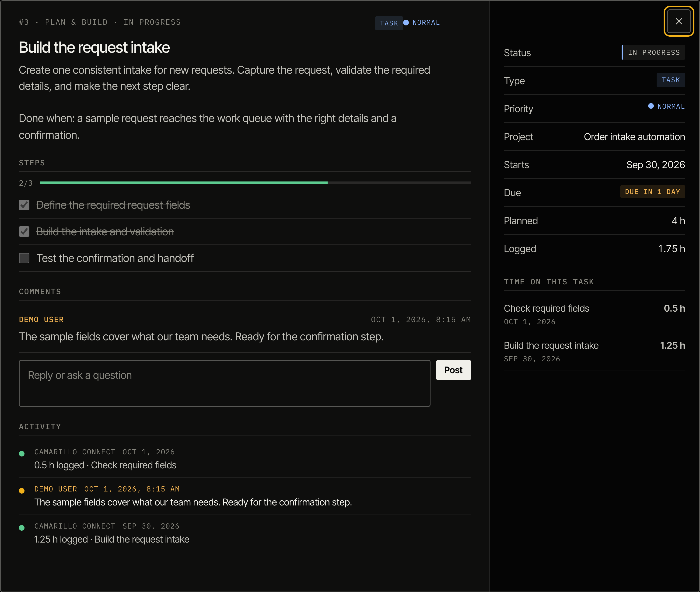Select the 'Build the request intake' time entry
The height and width of the screenshot is (592, 700).
coord(594,352)
